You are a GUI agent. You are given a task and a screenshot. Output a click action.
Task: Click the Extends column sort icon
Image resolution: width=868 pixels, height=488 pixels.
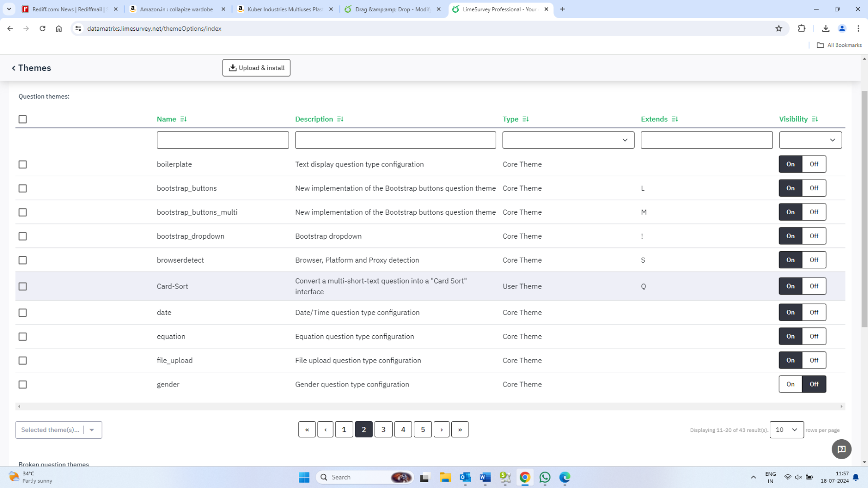click(x=675, y=119)
